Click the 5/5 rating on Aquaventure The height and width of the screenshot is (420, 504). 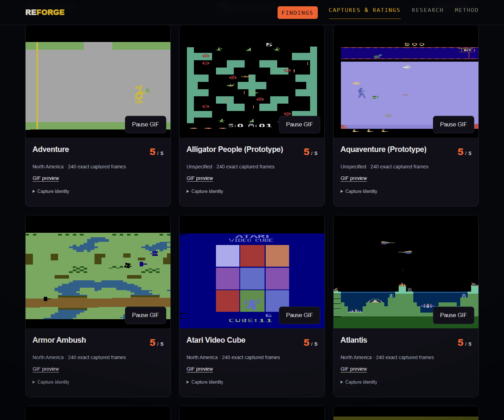pos(464,152)
